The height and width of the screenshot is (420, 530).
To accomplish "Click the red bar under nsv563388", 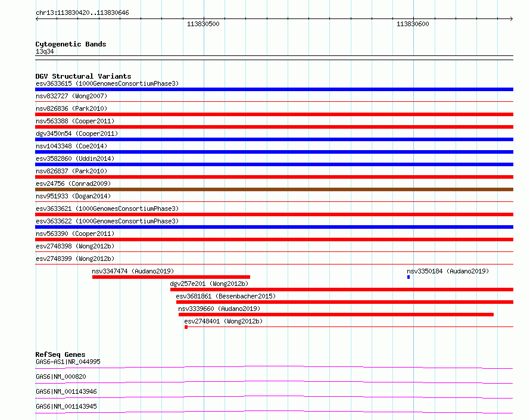I will [x=274, y=127].
